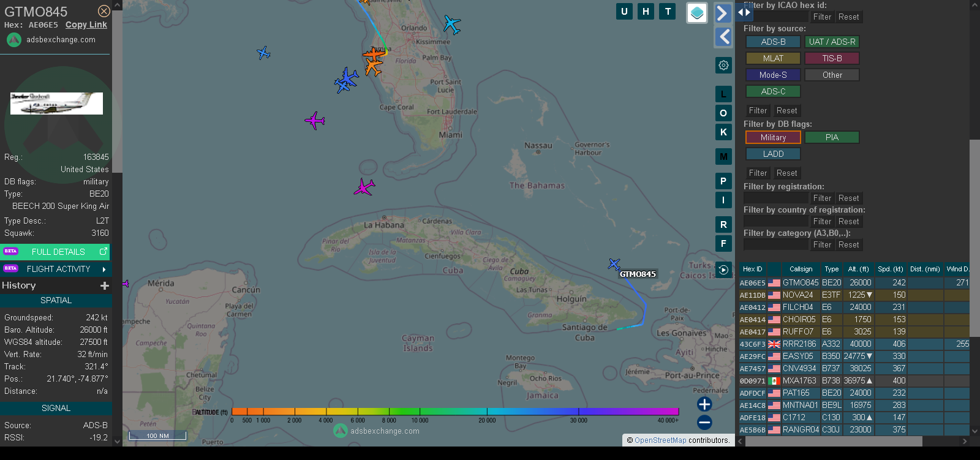Image resolution: width=980 pixels, height=460 pixels.
Task: Toggle the O map option button
Action: pos(723,113)
